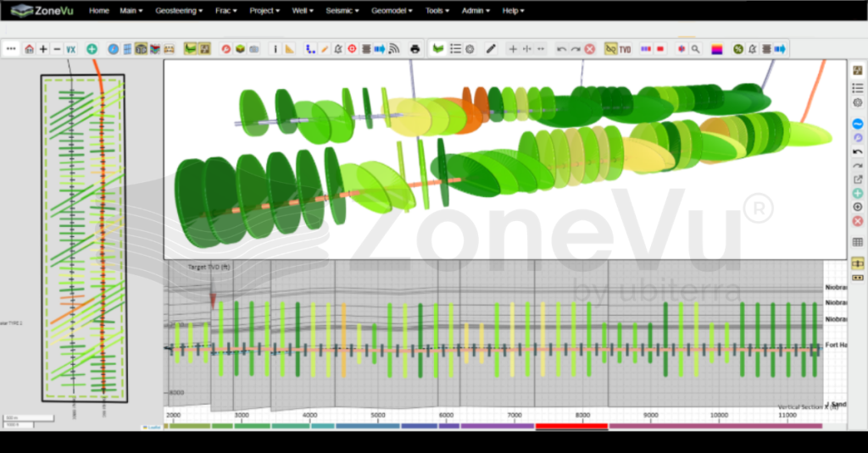Click the minus zoom-out toolbar icon
The width and height of the screenshot is (868, 453).
point(57,49)
